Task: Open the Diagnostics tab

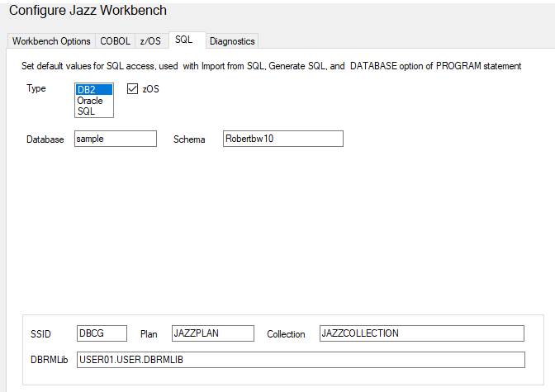Action: coord(232,41)
